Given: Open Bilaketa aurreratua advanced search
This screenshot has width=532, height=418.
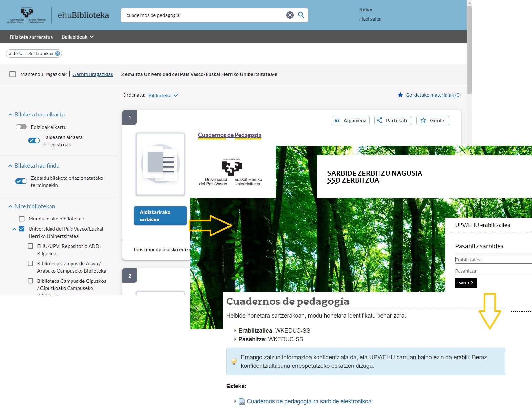Looking at the screenshot, I should 31,37.
